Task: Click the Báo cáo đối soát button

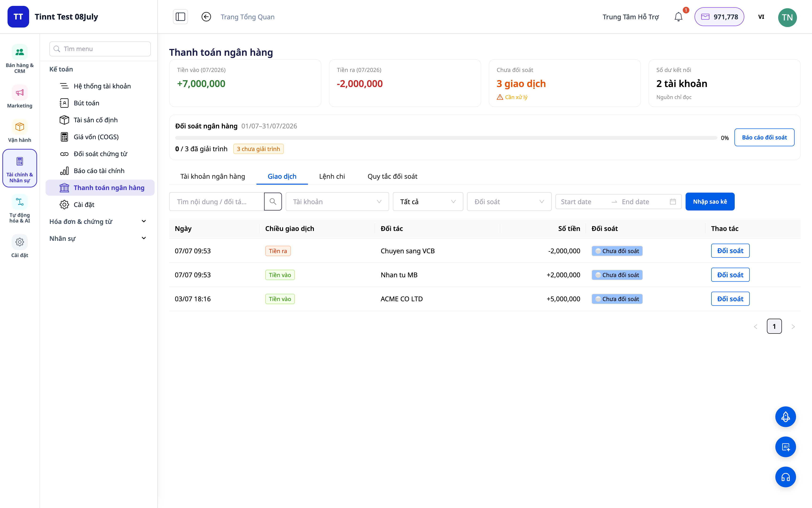Action: click(764, 137)
